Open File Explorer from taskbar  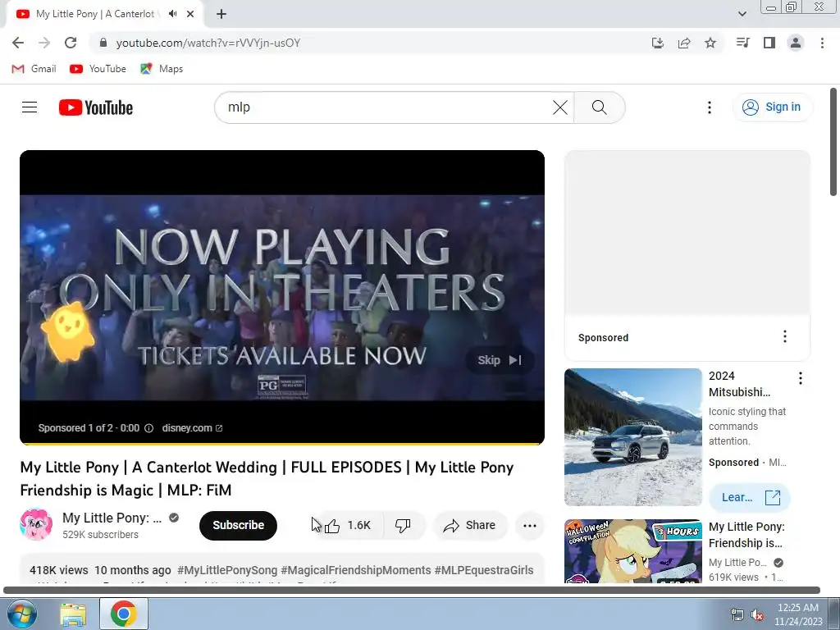(73, 614)
